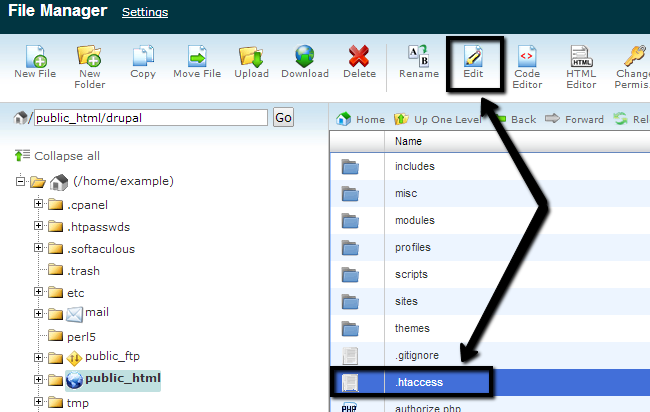Focus the public_html/drupal path field

151,118
